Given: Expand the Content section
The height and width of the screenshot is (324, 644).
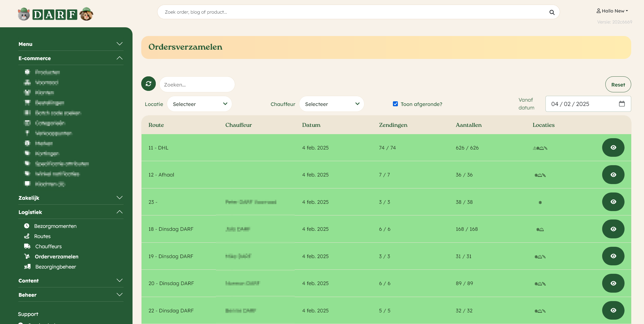Looking at the screenshot, I should click(71, 280).
